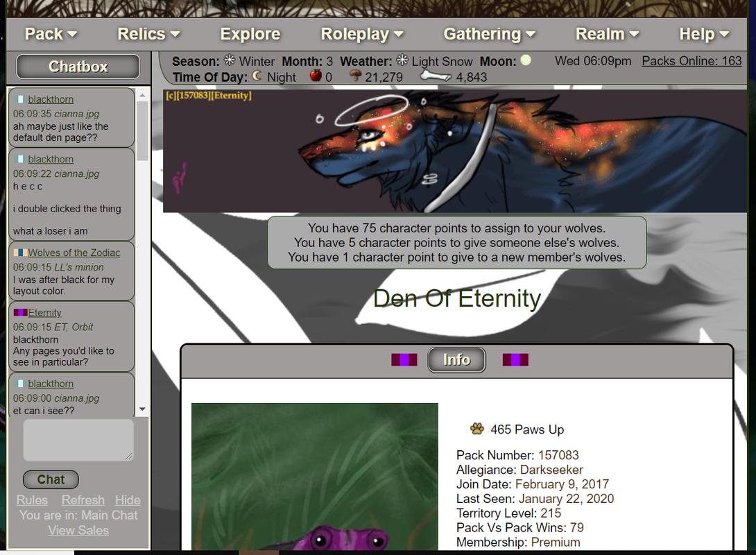756x555 pixels.
Task: Click the Pack Number: 157083 text
Action: point(517,455)
